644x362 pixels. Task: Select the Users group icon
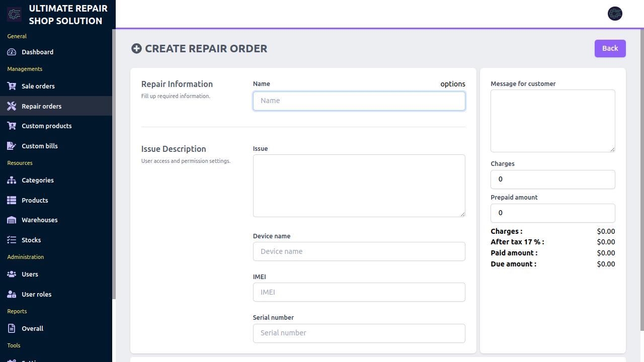point(11,274)
